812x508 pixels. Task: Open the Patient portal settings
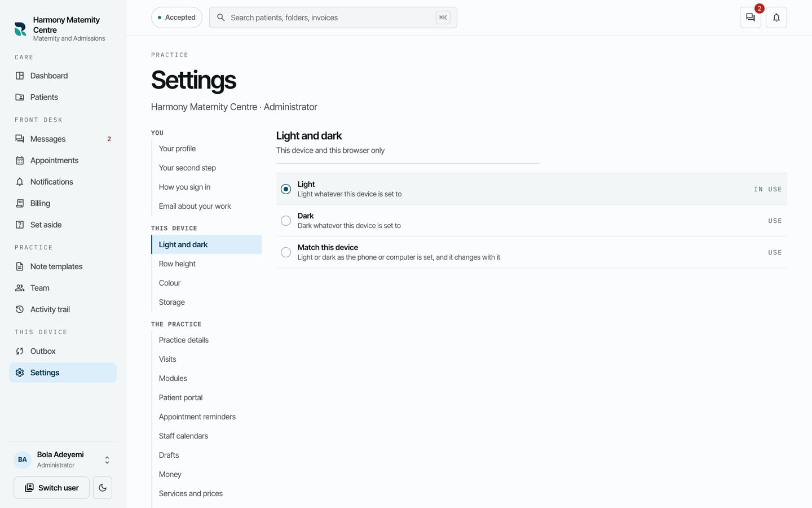pos(206,397)
